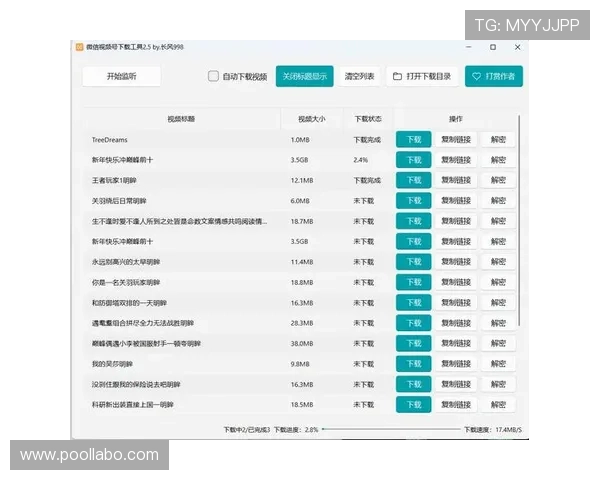Click the 视频标题 column header

click(x=181, y=119)
